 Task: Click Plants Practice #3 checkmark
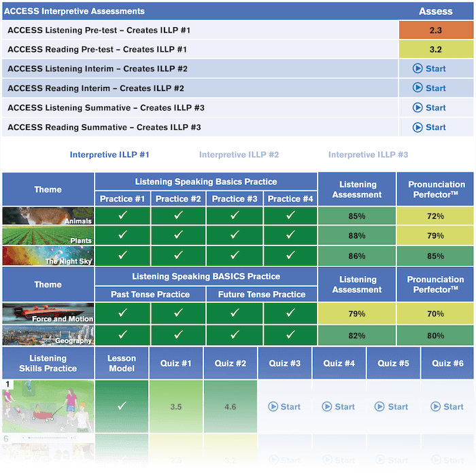pyautogui.click(x=235, y=235)
